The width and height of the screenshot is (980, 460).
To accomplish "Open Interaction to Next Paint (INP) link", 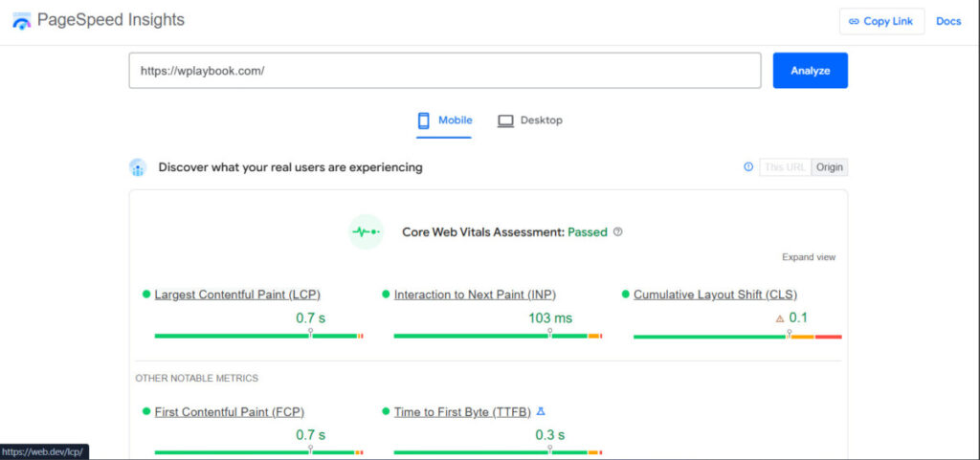I will click(475, 294).
